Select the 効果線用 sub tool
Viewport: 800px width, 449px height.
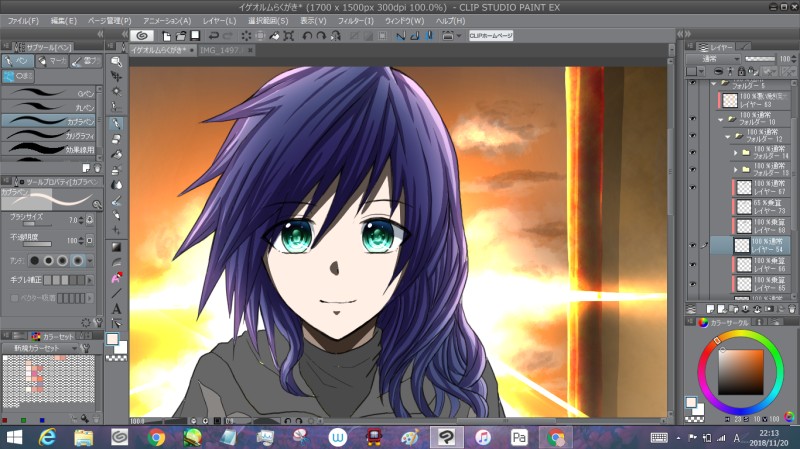point(49,149)
